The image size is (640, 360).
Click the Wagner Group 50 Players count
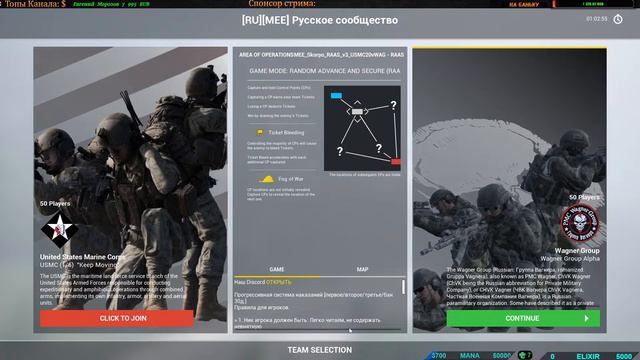point(584,198)
